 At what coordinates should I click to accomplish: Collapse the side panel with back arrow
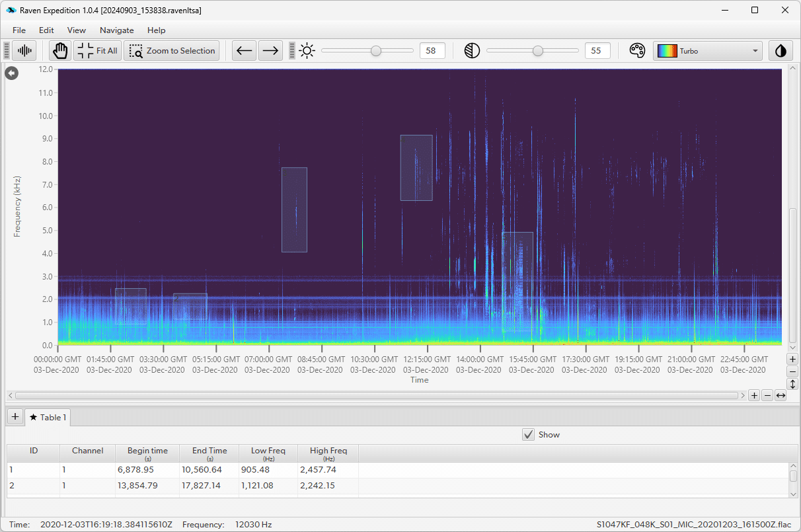click(x=11, y=73)
